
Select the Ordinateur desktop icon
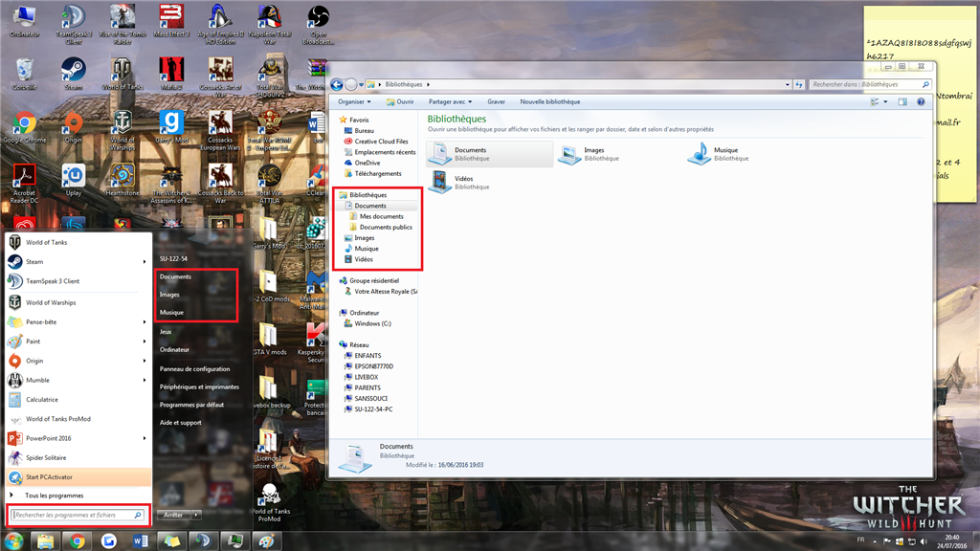pos(24,21)
